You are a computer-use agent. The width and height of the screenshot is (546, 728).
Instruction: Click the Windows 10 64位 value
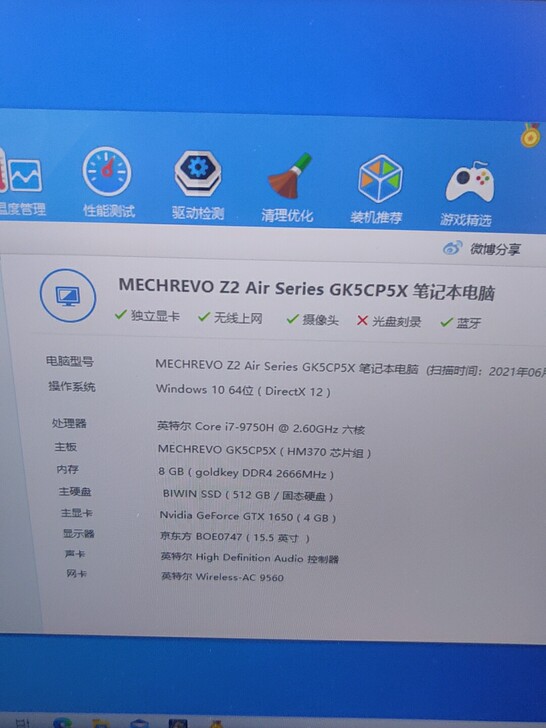(243, 390)
